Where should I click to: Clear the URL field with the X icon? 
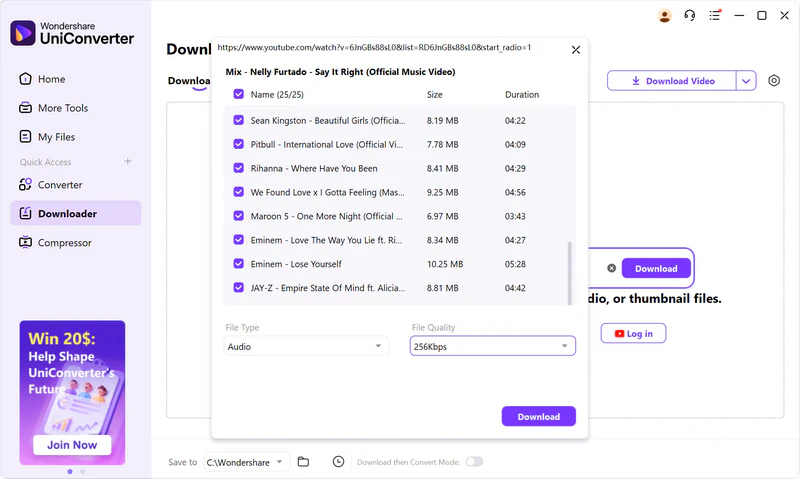pos(611,268)
